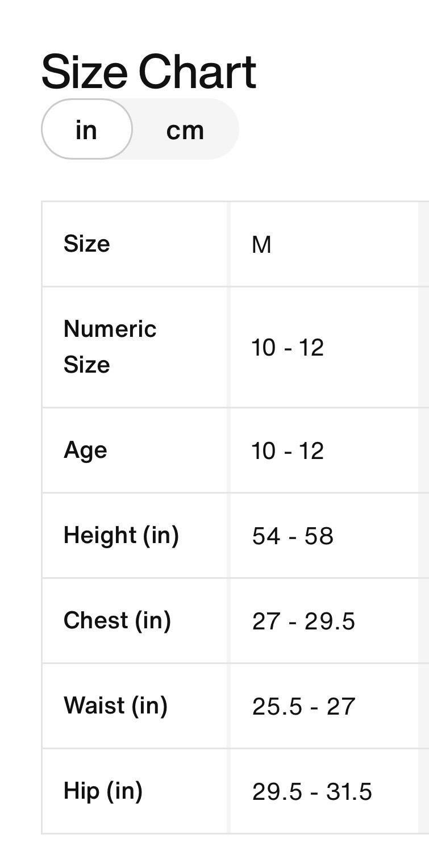The height and width of the screenshot is (868, 429).
Task: Click the Numeric Size 10 - 12 value
Action: 288,347
